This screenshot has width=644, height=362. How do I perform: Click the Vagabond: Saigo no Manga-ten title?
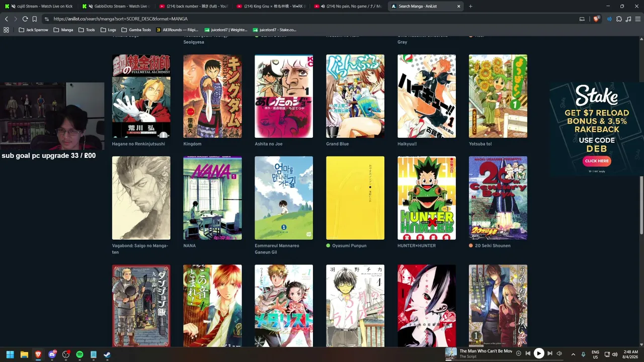(140, 249)
